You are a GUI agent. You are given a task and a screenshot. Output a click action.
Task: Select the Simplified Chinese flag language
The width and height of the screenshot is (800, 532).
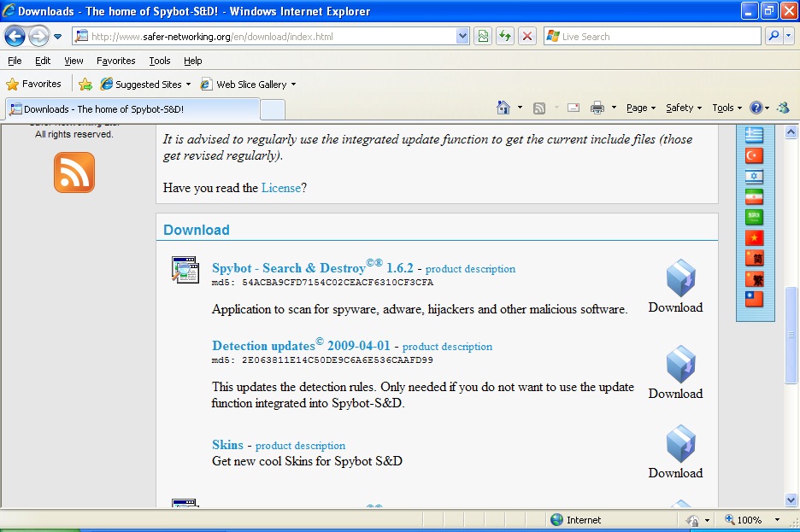[754, 259]
